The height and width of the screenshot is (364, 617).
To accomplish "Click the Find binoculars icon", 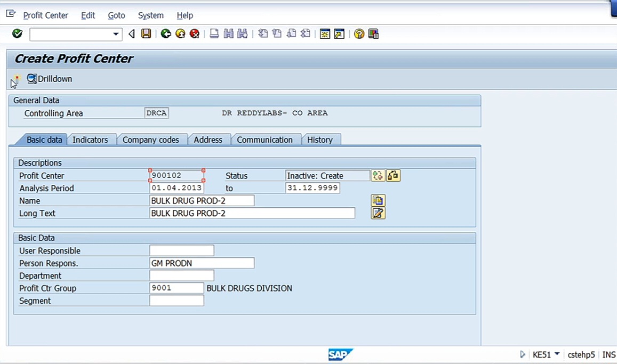I will 229,34.
